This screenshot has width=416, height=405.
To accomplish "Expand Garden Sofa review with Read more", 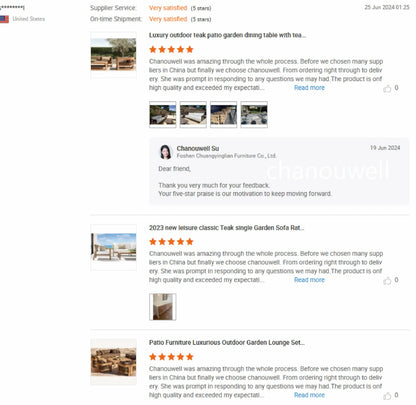I will tap(309, 280).
